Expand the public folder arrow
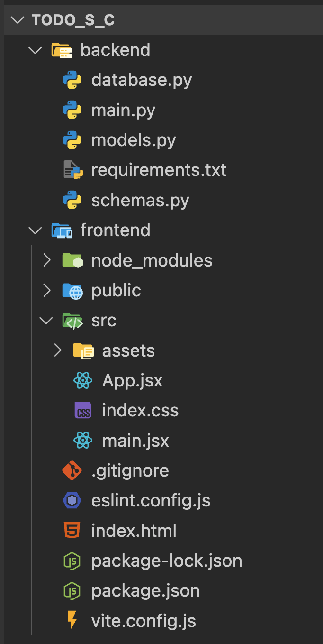Image resolution: width=323 pixels, height=644 pixels. pos(46,291)
